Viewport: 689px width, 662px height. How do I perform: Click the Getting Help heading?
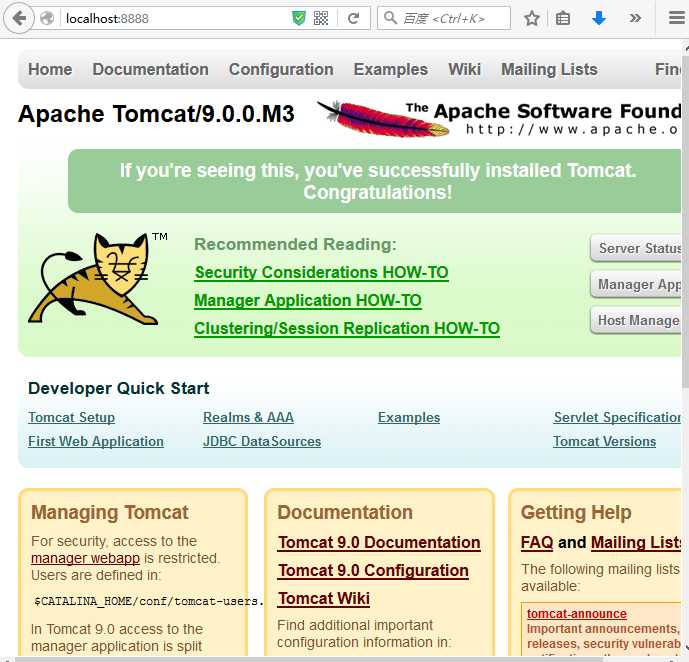pos(576,513)
